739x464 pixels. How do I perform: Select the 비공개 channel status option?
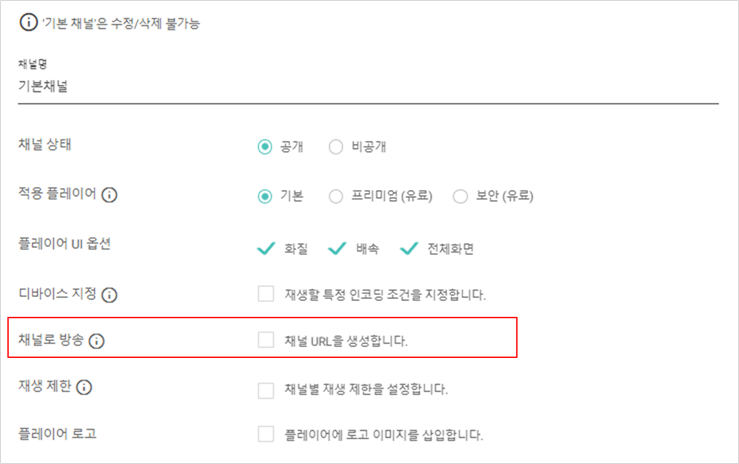[336, 147]
